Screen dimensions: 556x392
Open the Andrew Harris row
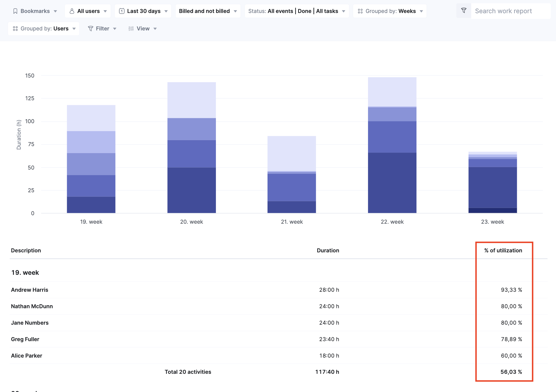pyautogui.click(x=30, y=290)
